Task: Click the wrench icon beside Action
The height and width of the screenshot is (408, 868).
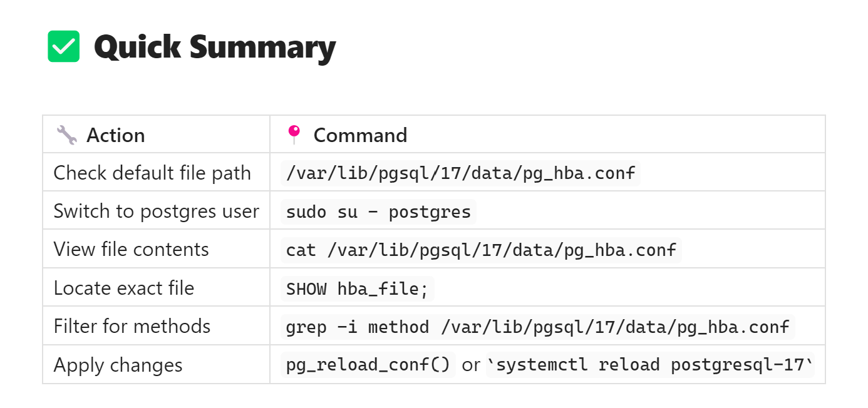Action: [66, 135]
